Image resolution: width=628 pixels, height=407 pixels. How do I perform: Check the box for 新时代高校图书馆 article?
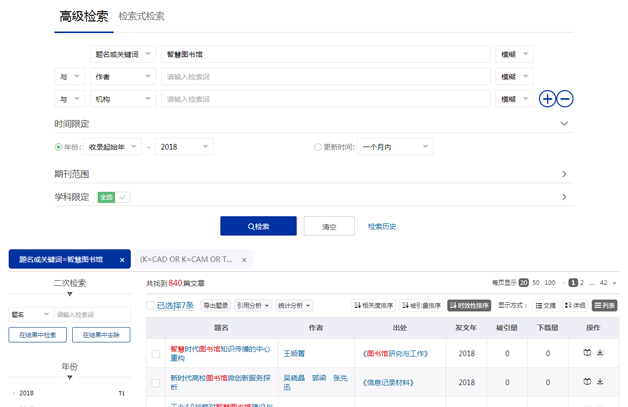point(156,383)
